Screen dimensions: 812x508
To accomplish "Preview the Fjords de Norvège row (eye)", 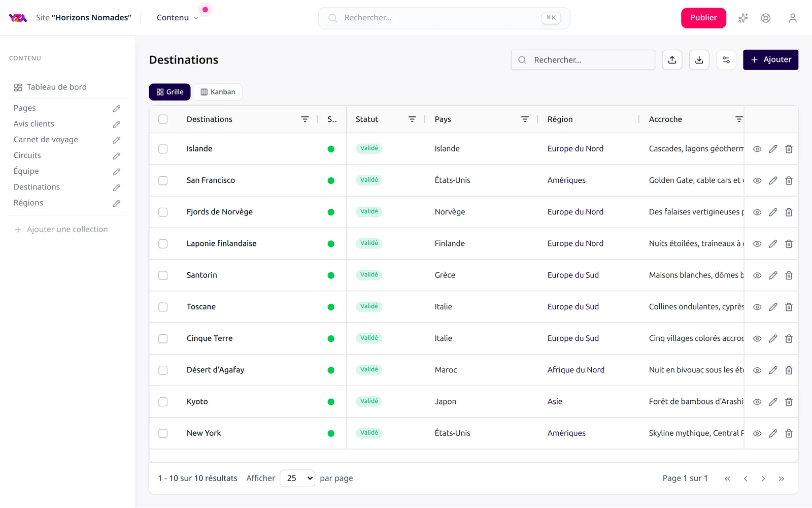I will [x=757, y=212].
